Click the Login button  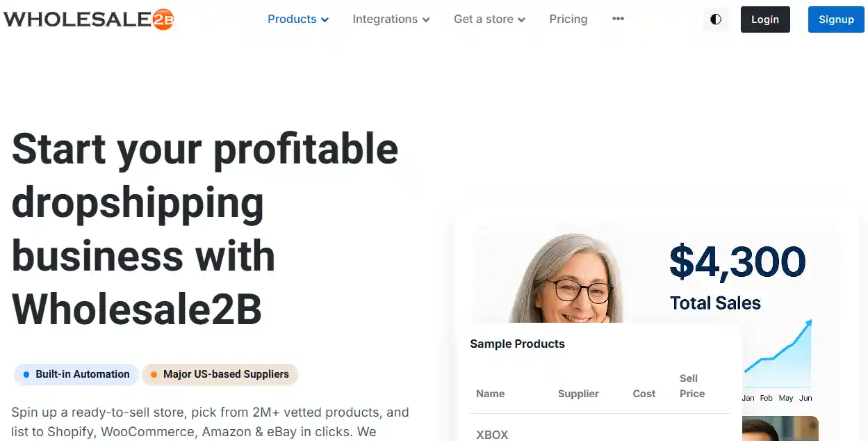pos(764,19)
